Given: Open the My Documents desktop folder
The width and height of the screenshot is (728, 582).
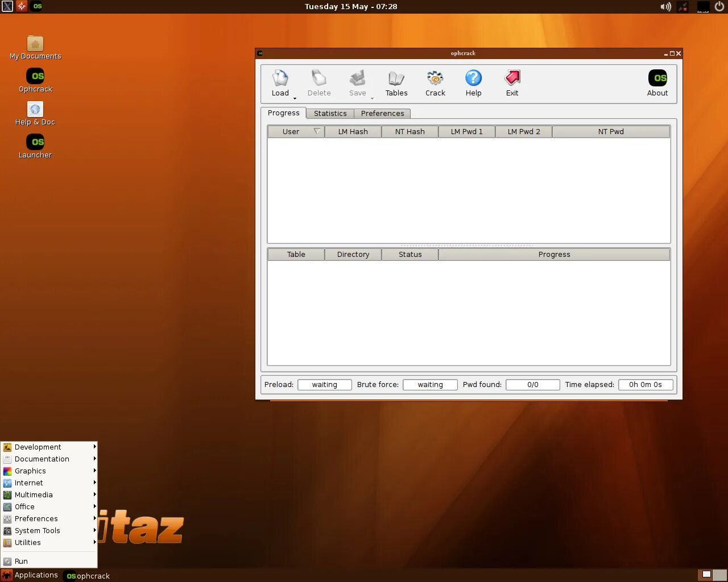Looking at the screenshot, I should 35,48.
